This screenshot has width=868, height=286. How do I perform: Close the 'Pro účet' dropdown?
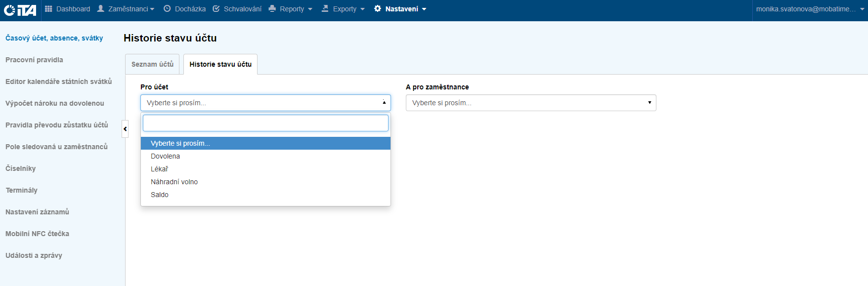[x=265, y=103]
